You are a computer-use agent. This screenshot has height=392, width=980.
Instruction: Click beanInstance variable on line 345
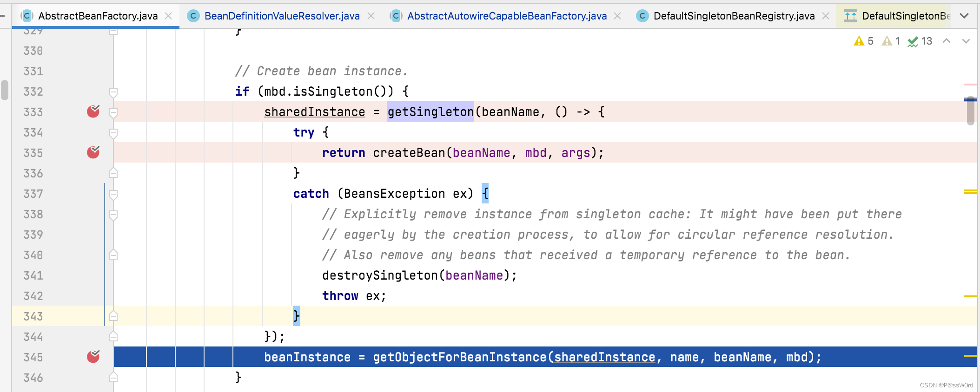point(307,357)
